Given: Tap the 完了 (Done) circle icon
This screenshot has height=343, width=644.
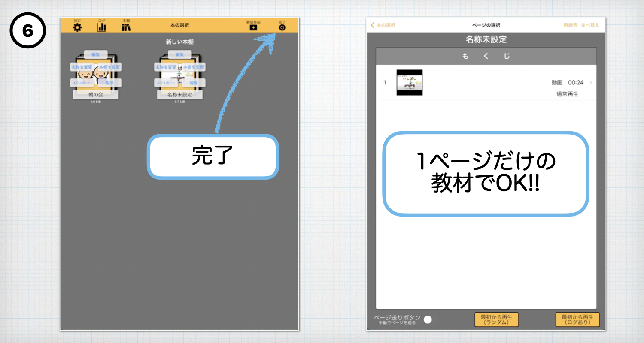Looking at the screenshot, I should [x=283, y=28].
